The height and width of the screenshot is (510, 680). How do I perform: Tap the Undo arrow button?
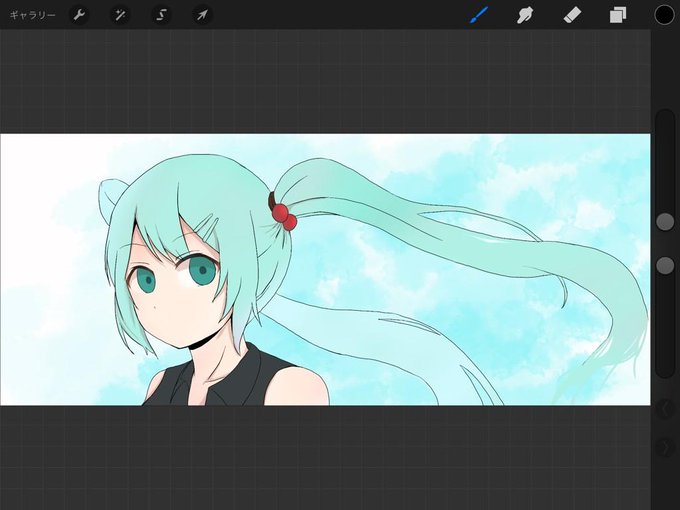point(665,409)
